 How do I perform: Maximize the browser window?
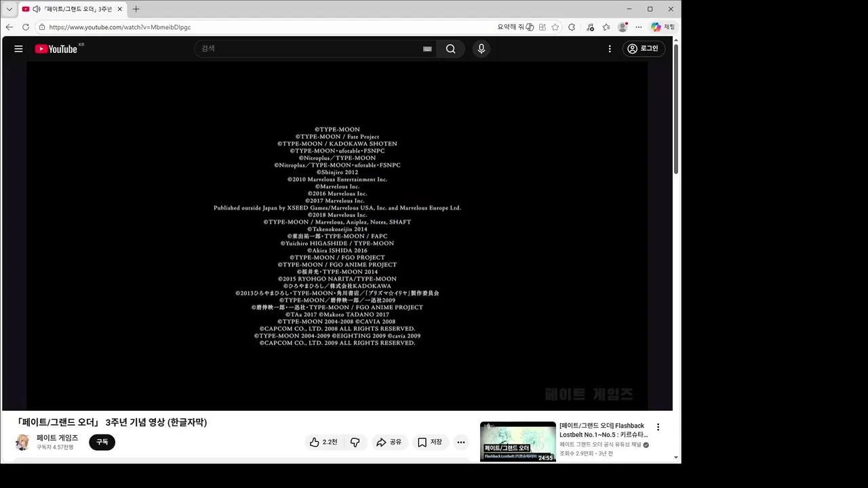coord(650,9)
